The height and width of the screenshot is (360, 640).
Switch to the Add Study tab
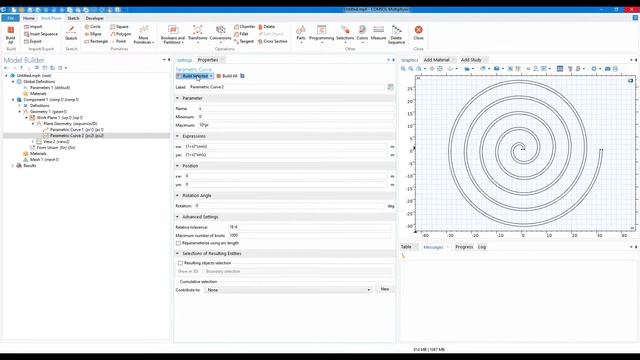pyautogui.click(x=471, y=60)
